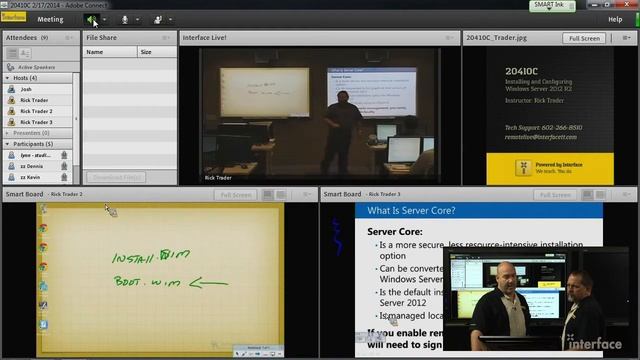Select host Rick Trader 3 in attendee list
640x360 pixels.
[38, 122]
